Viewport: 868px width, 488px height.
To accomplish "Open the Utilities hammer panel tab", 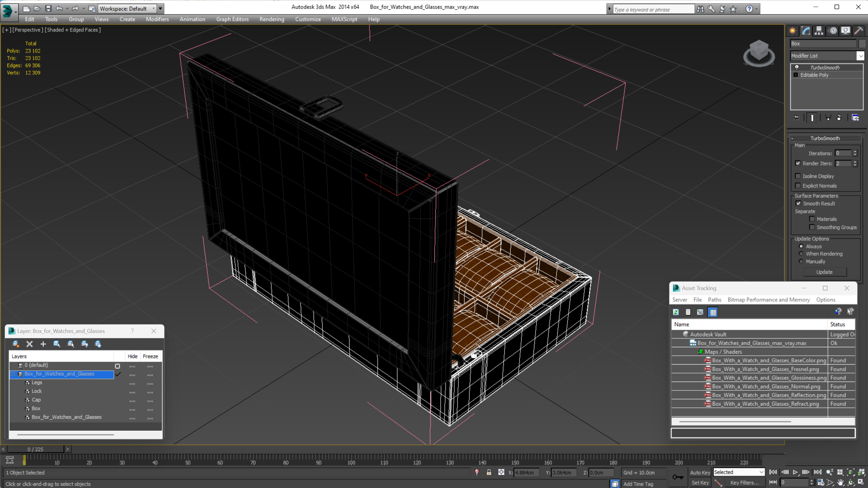I will [859, 31].
